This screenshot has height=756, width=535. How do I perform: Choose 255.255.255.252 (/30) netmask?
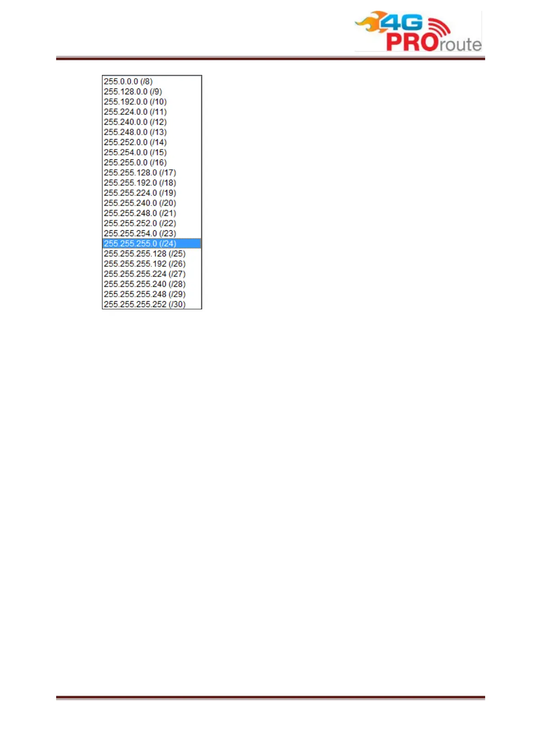[152, 304]
